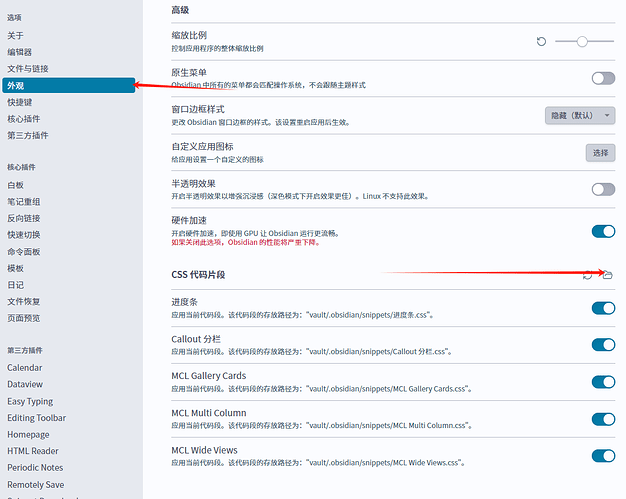
Task: Turn off the 进度条 snippet
Action: [603, 308]
